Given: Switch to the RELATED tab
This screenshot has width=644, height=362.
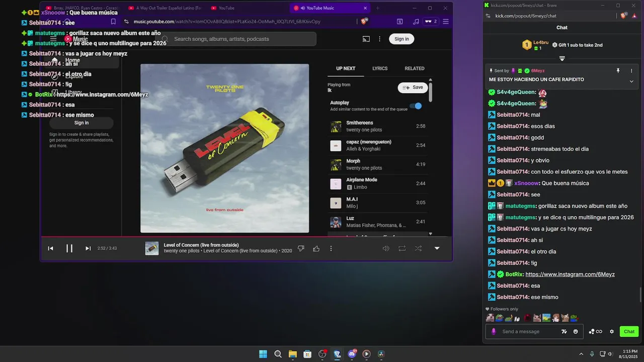Looking at the screenshot, I should [415, 68].
